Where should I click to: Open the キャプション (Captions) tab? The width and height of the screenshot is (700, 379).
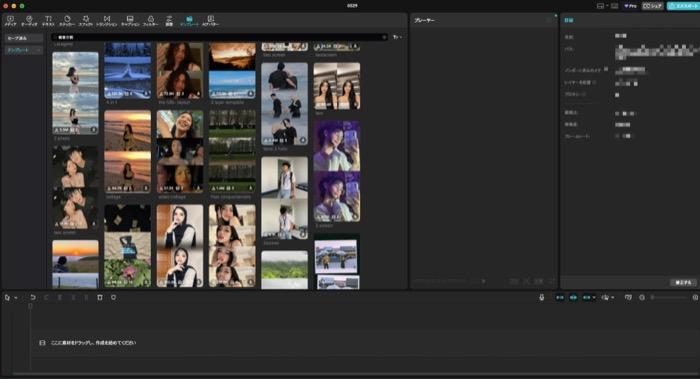pos(130,21)
